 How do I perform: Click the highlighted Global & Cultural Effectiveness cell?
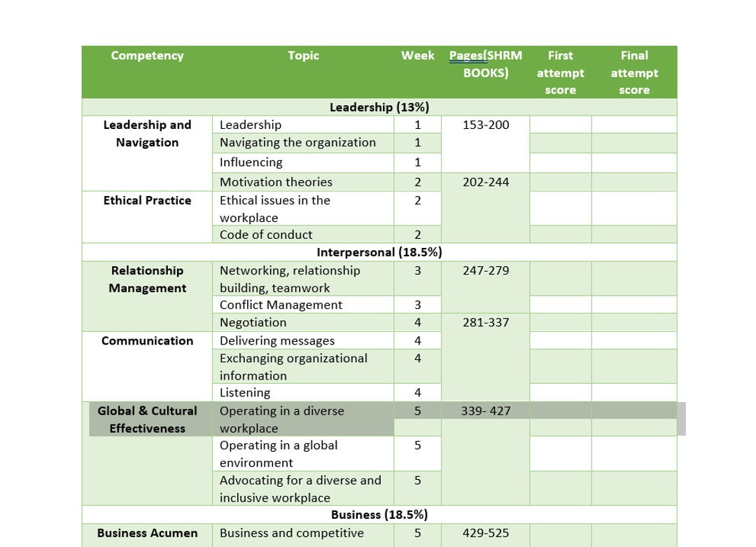146,419
